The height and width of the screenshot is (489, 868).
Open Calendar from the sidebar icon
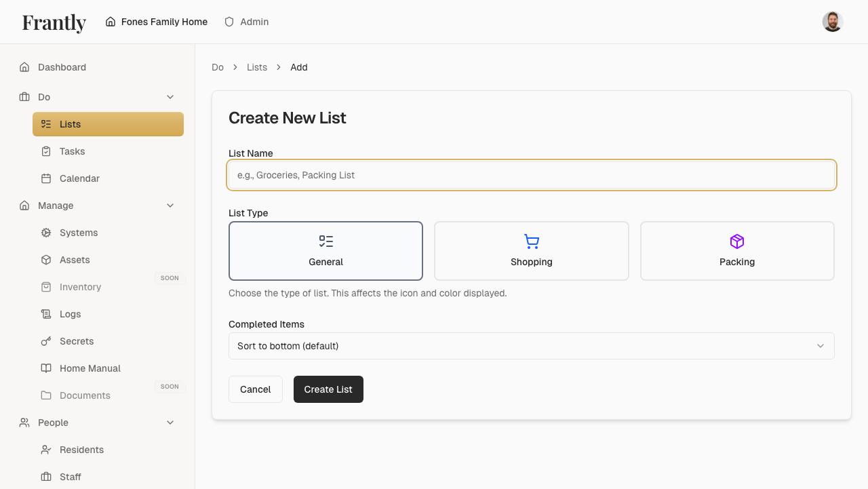pos(46,178)
